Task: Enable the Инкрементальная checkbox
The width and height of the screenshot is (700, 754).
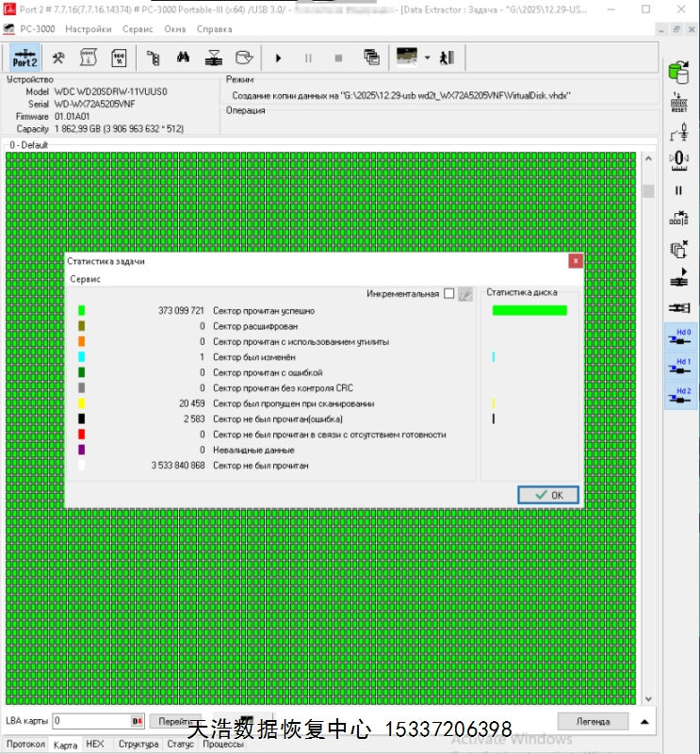Action: pyautogui.click(x=448, y=294)
